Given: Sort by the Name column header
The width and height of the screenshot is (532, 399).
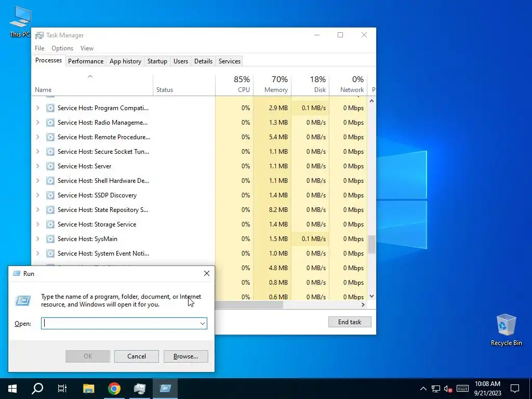Looking at the screenshot, I should click(92, 85).
